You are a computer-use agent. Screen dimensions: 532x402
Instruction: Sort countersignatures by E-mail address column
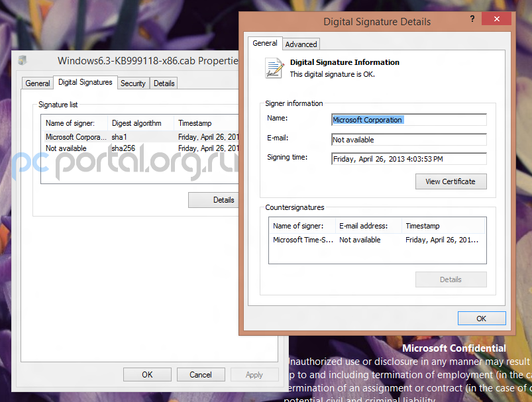pos(368,226)
